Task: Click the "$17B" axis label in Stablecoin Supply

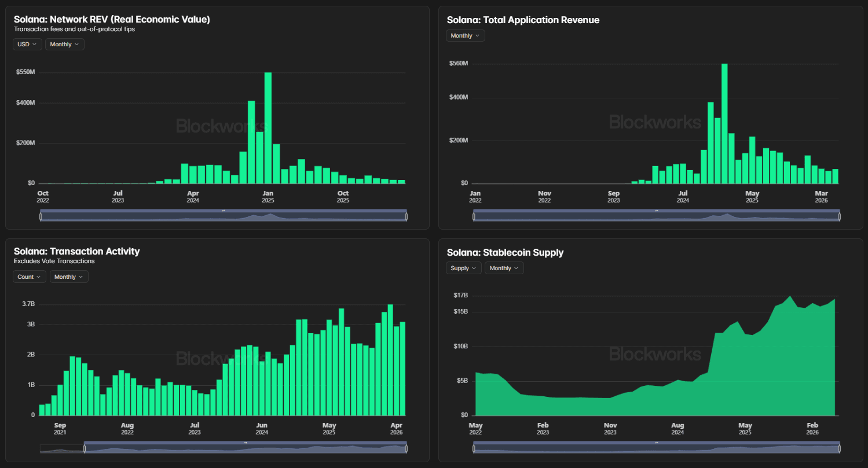Action: (x=461, y=296)
